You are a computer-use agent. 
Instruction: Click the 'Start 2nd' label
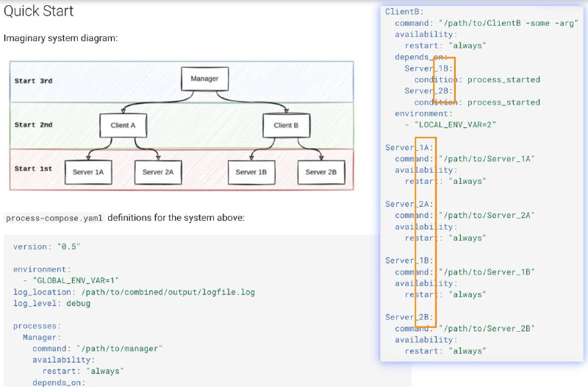coord(33,124)
